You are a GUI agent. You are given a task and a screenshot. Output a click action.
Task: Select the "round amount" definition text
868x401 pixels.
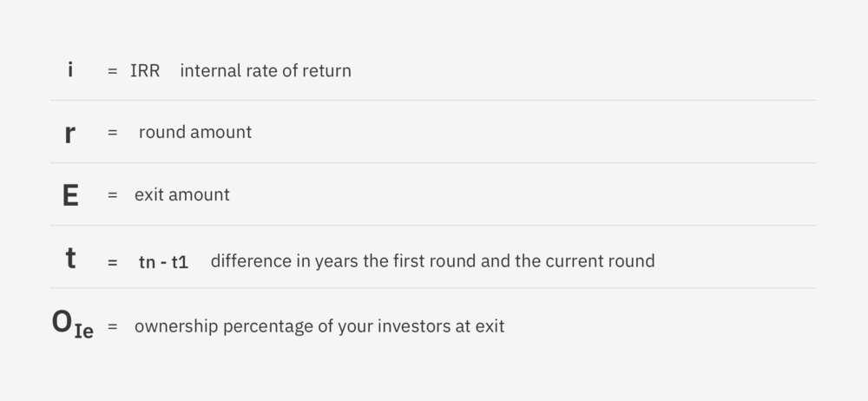pyautogui.click(x=195, y=133)
